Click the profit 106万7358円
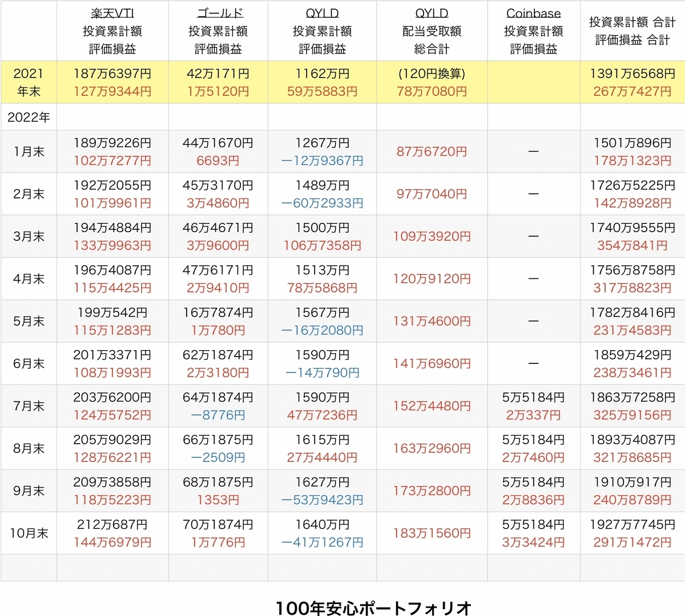 [323, 245]
